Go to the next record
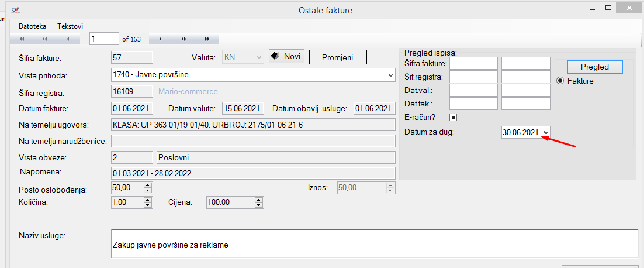This screenshot has width=644, height=268. tap(161, 39)
